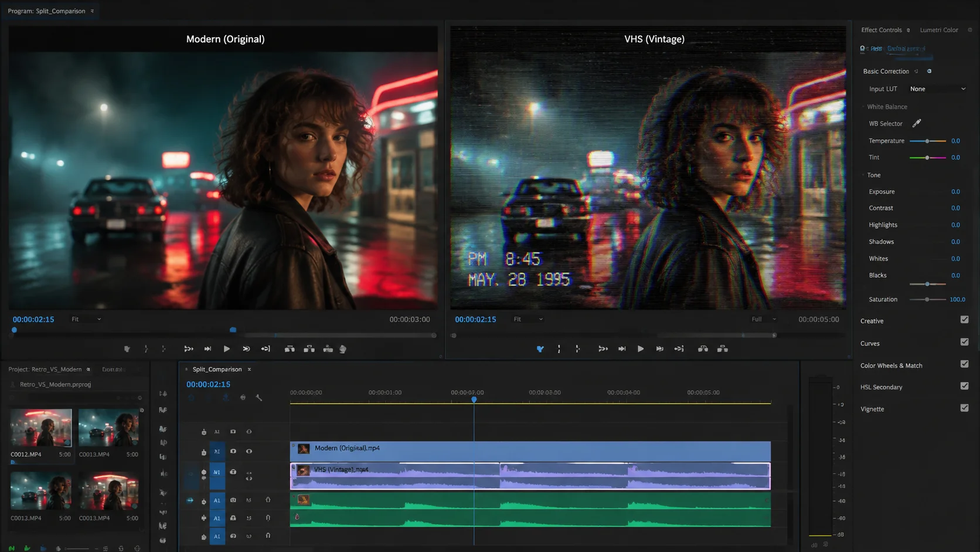
Task: Open the Lumetri Color panel menu
Action: [970, 30]
